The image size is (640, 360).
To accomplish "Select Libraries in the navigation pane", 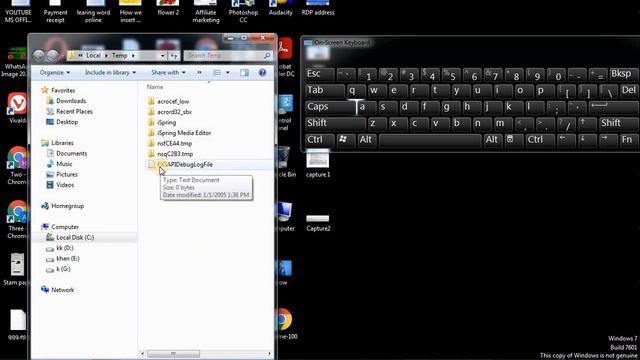I will [62, 143].
